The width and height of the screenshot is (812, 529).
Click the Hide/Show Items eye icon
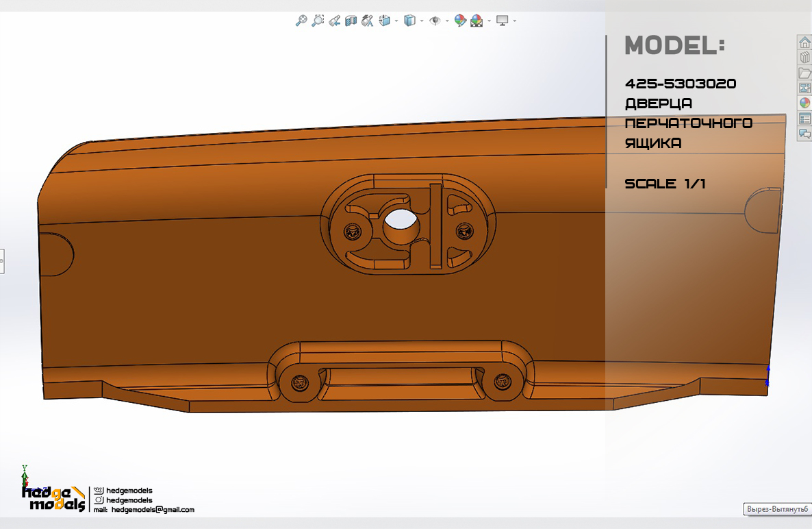click(435, 21)
